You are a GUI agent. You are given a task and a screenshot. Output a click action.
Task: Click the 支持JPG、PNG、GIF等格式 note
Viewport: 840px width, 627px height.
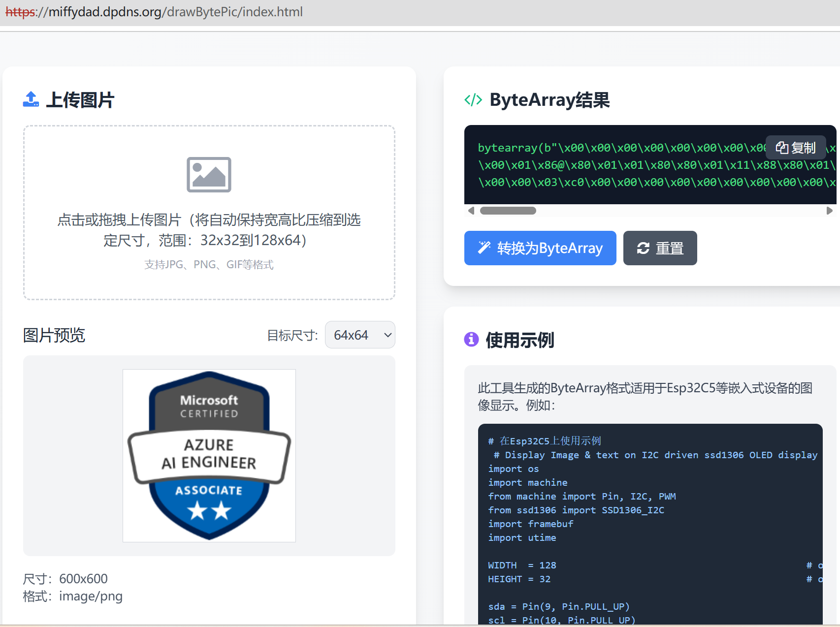pos(209,265)
